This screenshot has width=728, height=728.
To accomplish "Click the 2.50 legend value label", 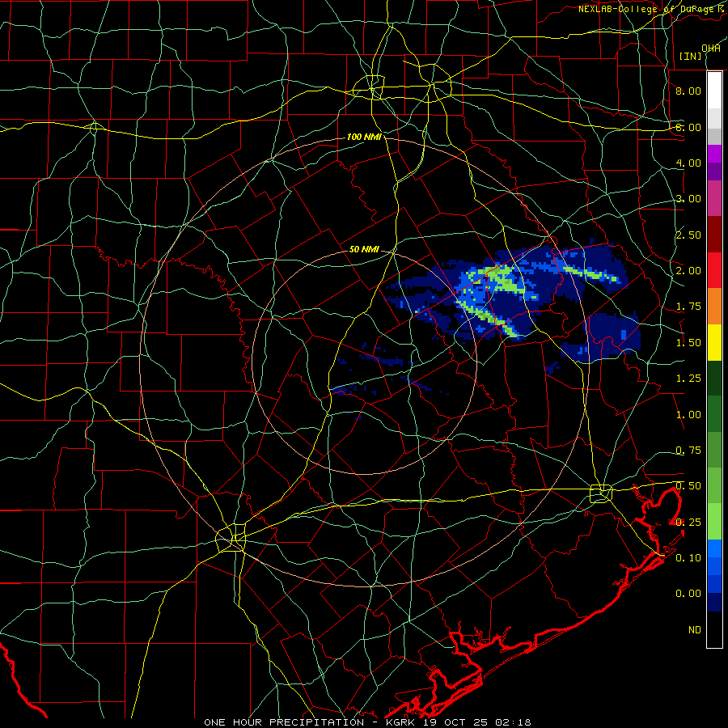I will [688, 235].
